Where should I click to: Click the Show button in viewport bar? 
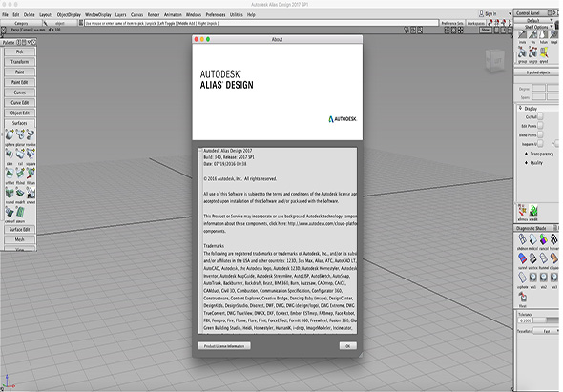point(486,30)
